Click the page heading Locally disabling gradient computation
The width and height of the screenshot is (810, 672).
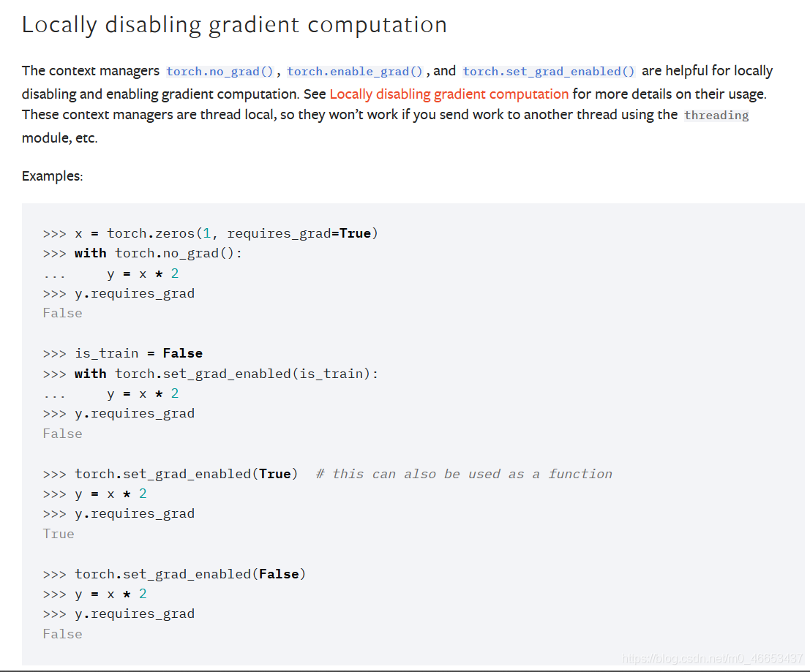[234, 25]
